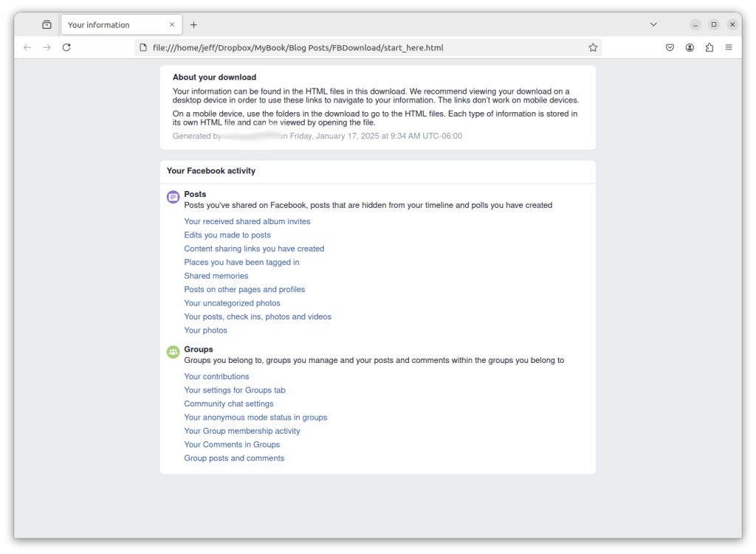Click the purple Posts section icon
This screenshot has height=554, width=756.
(173, 197)
